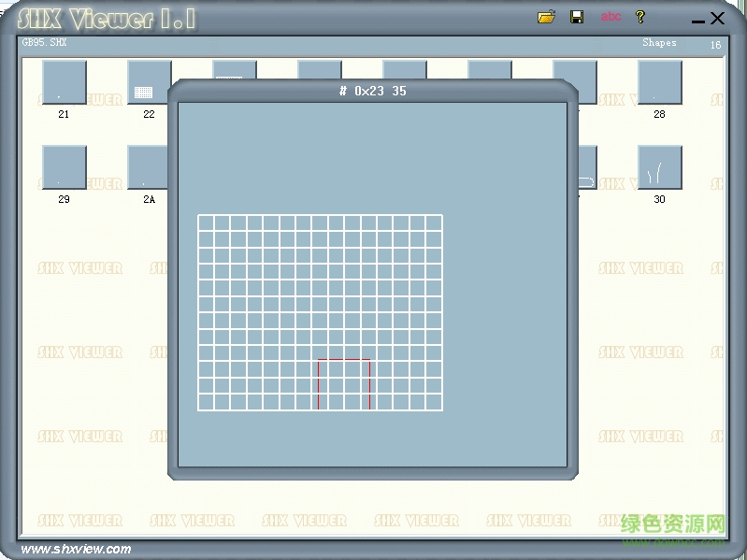Select shape thumbnail 30
Screen dimensions: 747x560
[659, 168]
